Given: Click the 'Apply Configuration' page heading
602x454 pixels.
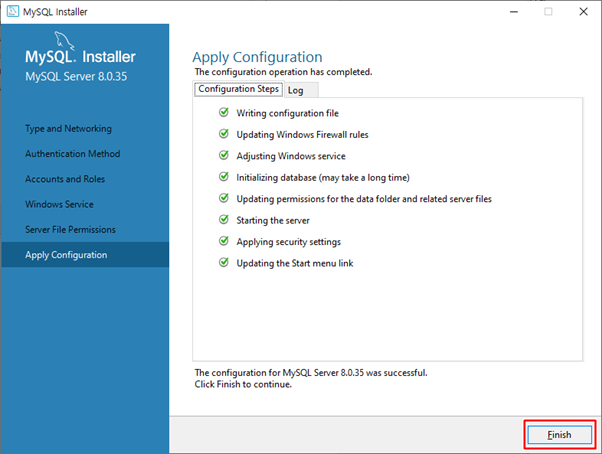Looking at the screenshot, I should click(257, 57).
